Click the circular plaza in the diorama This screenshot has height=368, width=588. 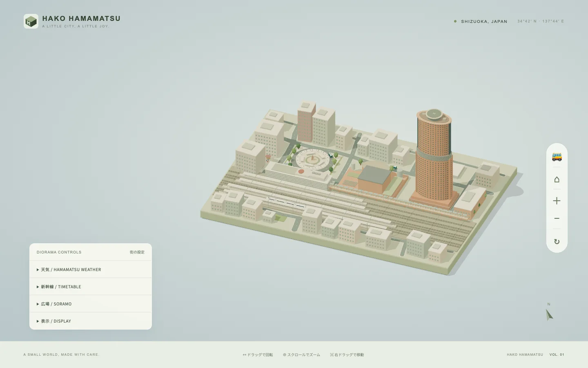coord(312,160)
